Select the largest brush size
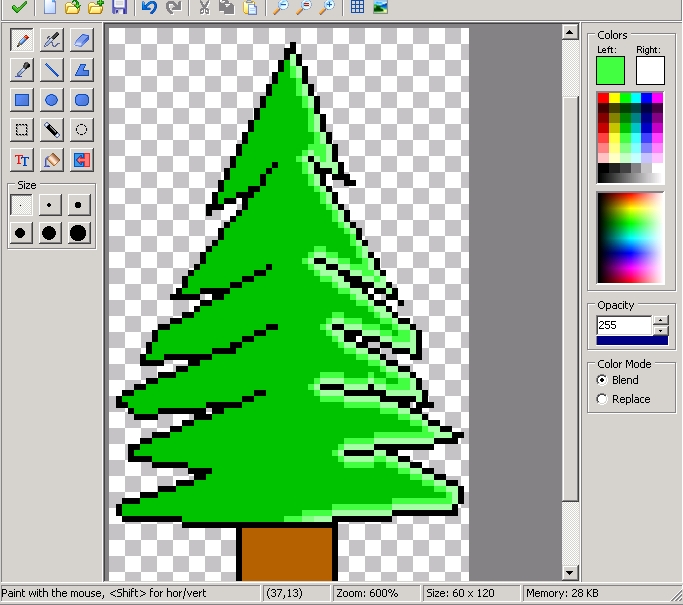Screen dimensions: 683x605 (78, 233)
